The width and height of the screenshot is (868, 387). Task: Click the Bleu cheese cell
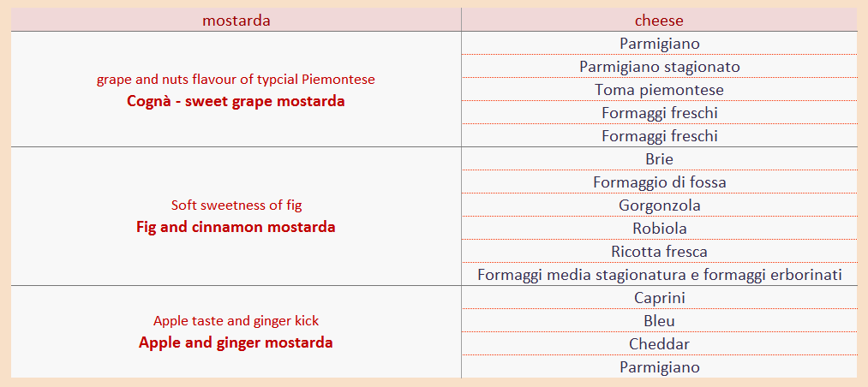tap(659, 321)
